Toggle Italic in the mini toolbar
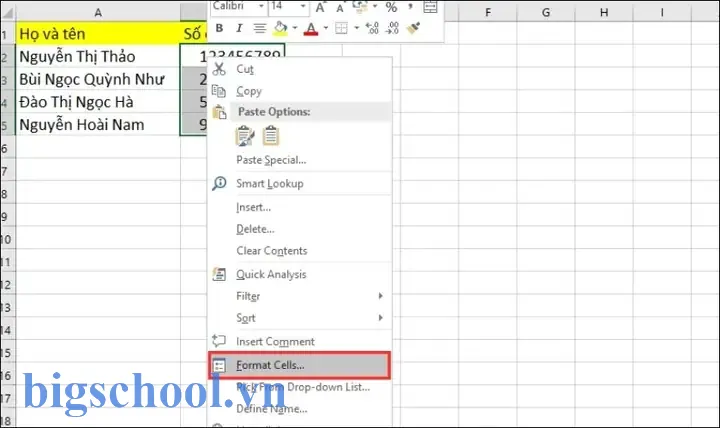The height and width of the screenshot is (428, 720). pyautogui.click(x=239, y=28)
